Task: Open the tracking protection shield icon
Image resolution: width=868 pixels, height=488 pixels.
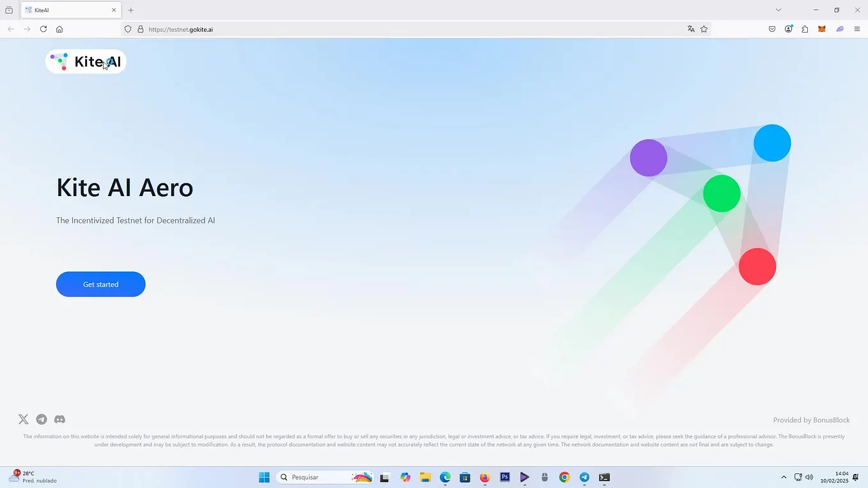Action: point(128,29)
